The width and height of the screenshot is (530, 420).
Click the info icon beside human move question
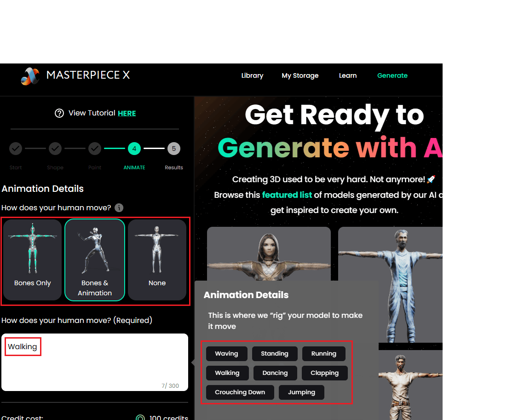pos(119,207)
